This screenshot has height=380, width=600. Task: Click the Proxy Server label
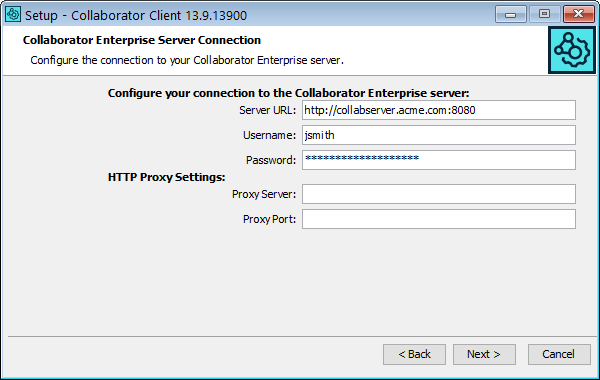pyautogui.click(x=264, y=194)
